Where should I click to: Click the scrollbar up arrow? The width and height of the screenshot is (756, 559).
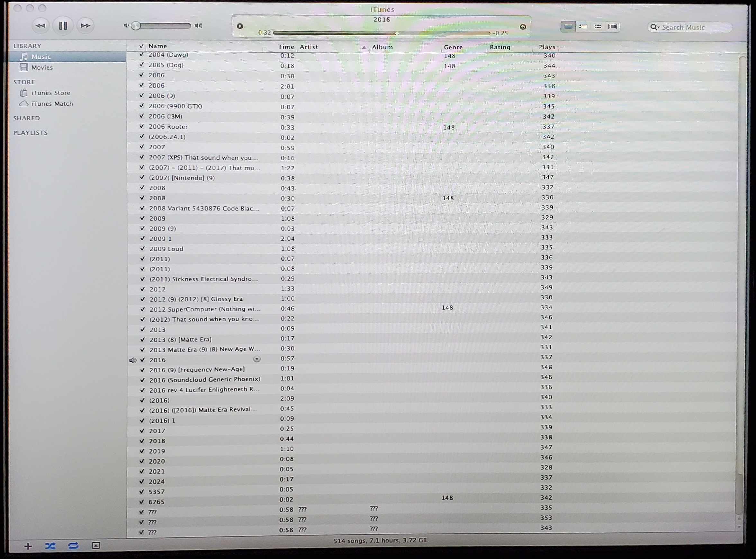[739, 519]
